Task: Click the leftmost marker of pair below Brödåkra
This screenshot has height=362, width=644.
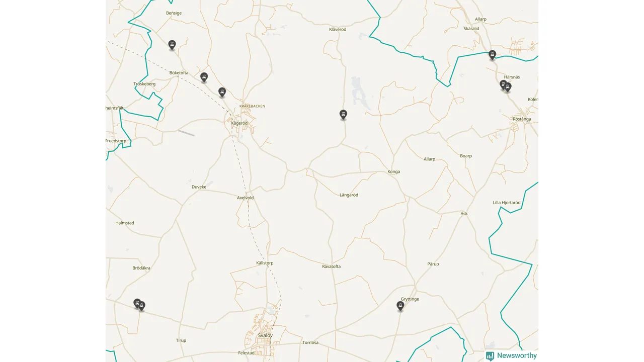Action: click(137, 303)
